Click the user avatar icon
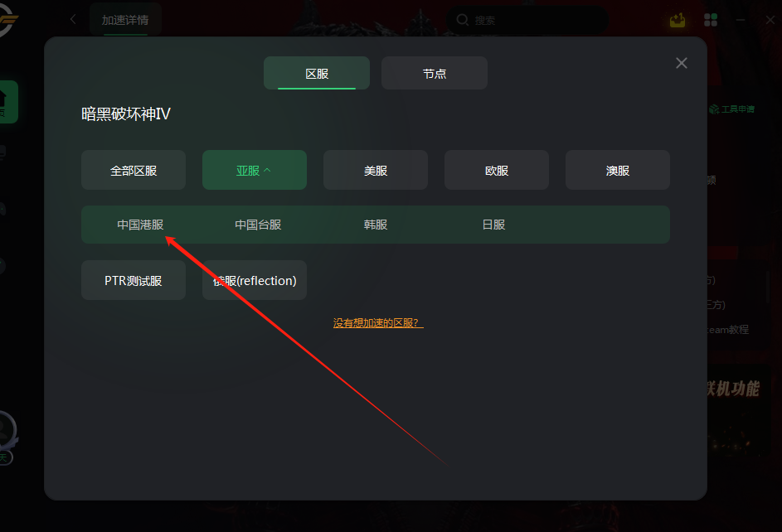The height and width of the screenshot is (532, 782). click(x=7, y=430)
